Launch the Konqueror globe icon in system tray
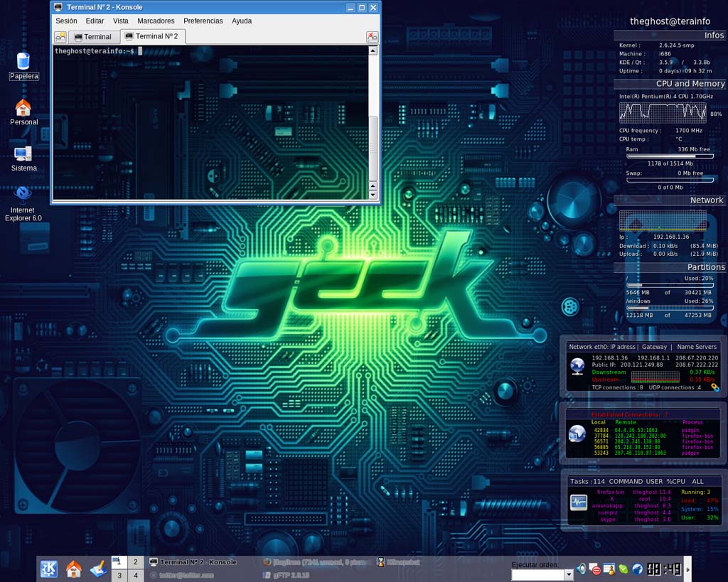728x582 pixels. pos(638,568)
